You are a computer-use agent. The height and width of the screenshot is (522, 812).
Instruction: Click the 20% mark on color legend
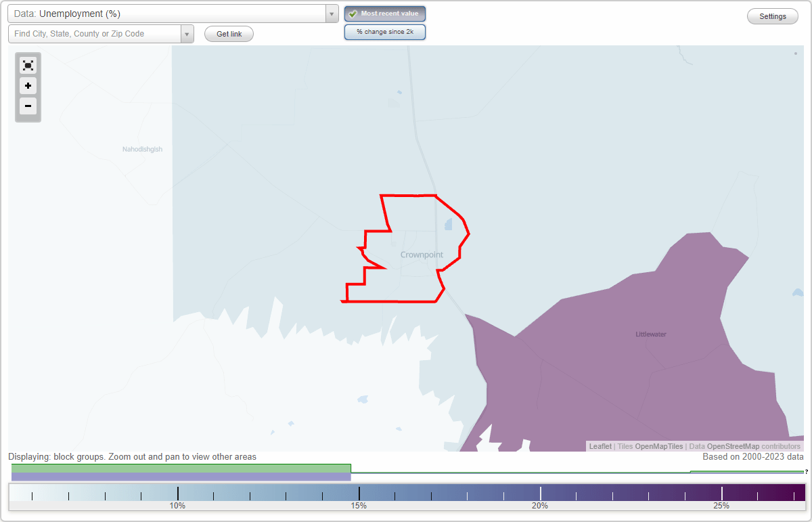point(540,506)
